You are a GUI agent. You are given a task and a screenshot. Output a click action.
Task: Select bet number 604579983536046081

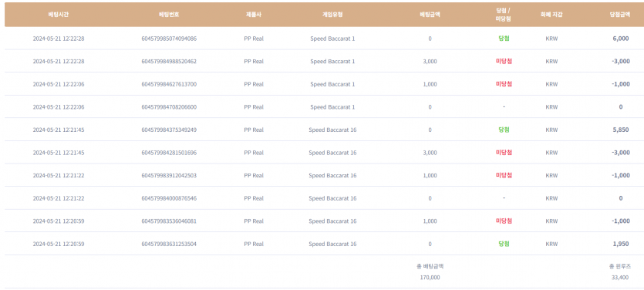[x=169, y=221]
